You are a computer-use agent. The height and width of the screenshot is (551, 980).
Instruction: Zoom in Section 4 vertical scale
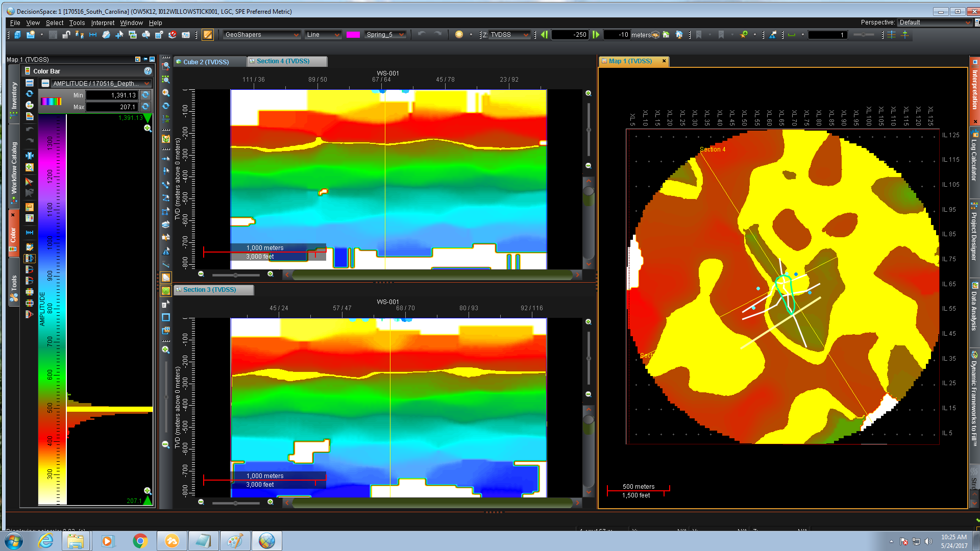[589, 93]
